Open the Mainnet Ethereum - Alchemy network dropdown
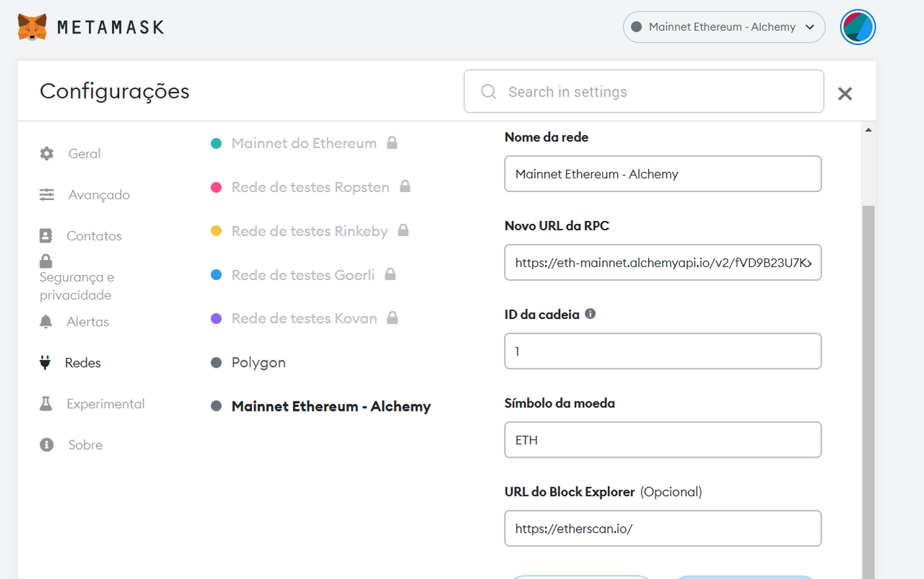The height and width of the screenshot is (579, 924). [723, 26]
